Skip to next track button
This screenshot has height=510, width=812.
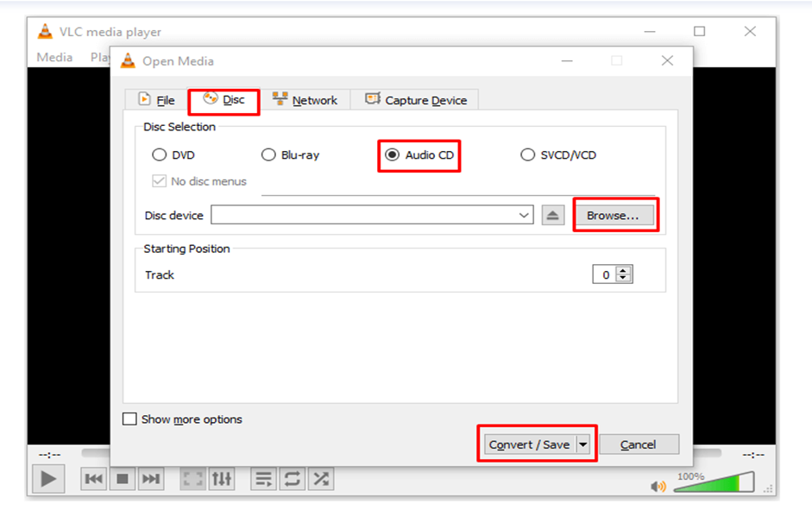click(x=151, y=478)
